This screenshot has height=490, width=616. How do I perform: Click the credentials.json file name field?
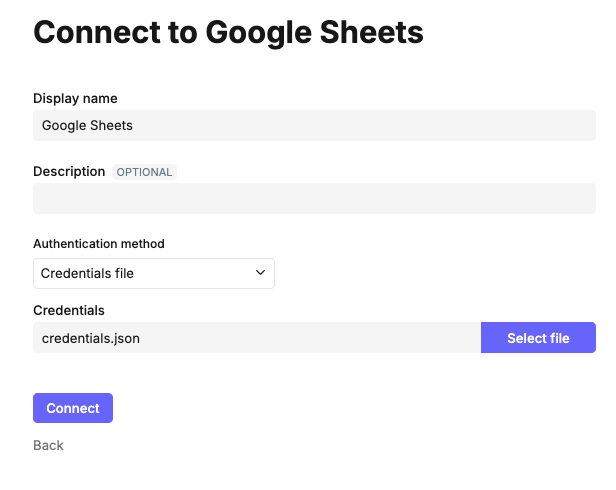pos(257,338)
